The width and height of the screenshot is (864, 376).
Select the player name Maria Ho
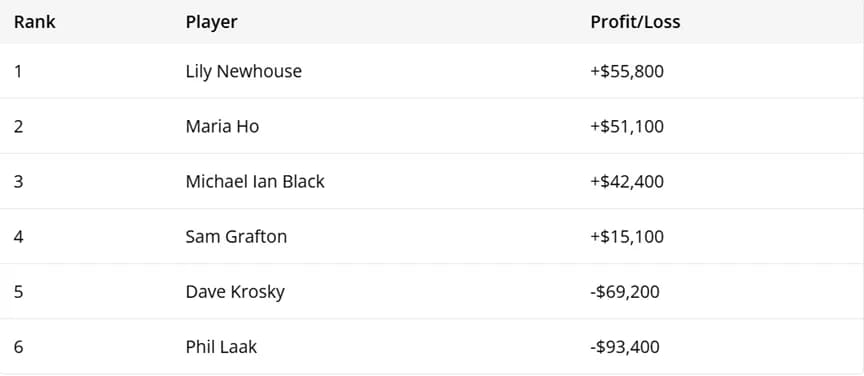click(222, 127)
